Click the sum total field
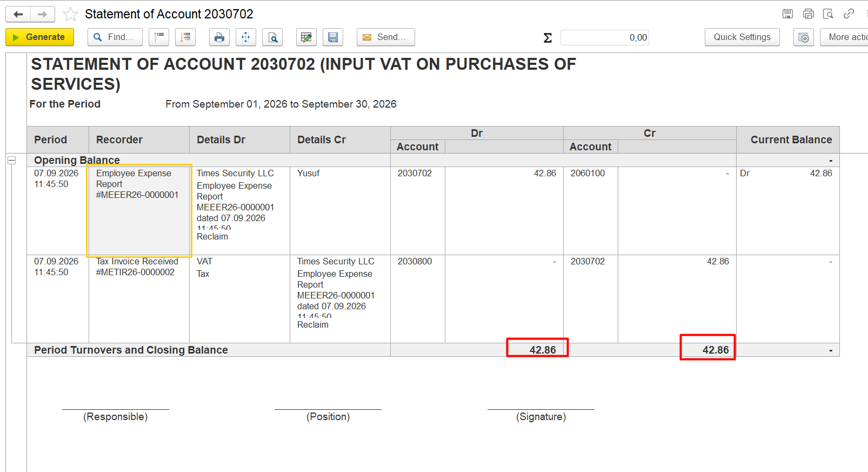The image size is (868, 472). pos(605,37)
